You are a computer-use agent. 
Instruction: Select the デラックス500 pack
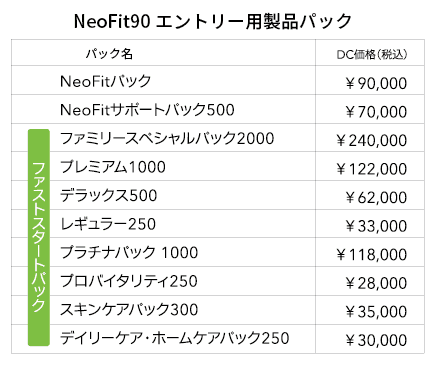point(109,195)
